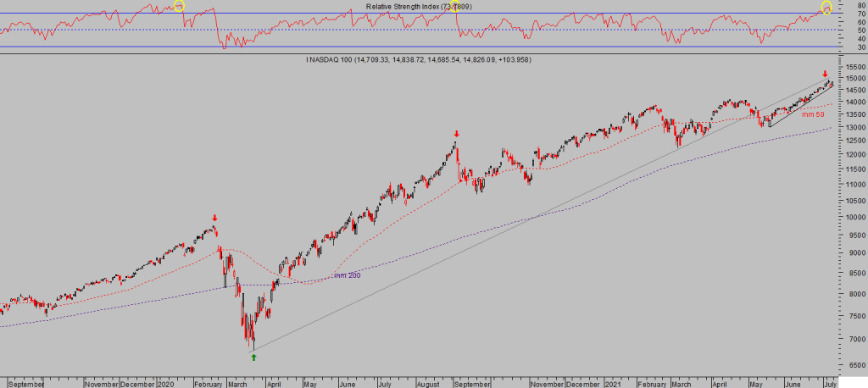The image size is (868, 388).
Task: Click the February label following 2021
Action: [x=652, y=384]
